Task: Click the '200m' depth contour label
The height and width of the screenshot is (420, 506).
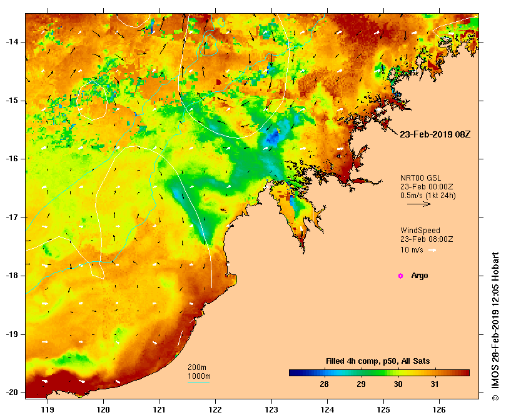Action: click(197, 367)
